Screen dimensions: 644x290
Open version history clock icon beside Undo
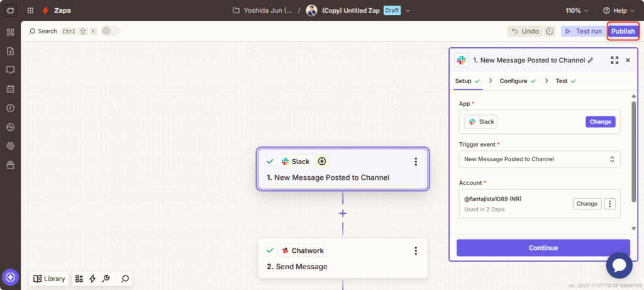point(550,31)
